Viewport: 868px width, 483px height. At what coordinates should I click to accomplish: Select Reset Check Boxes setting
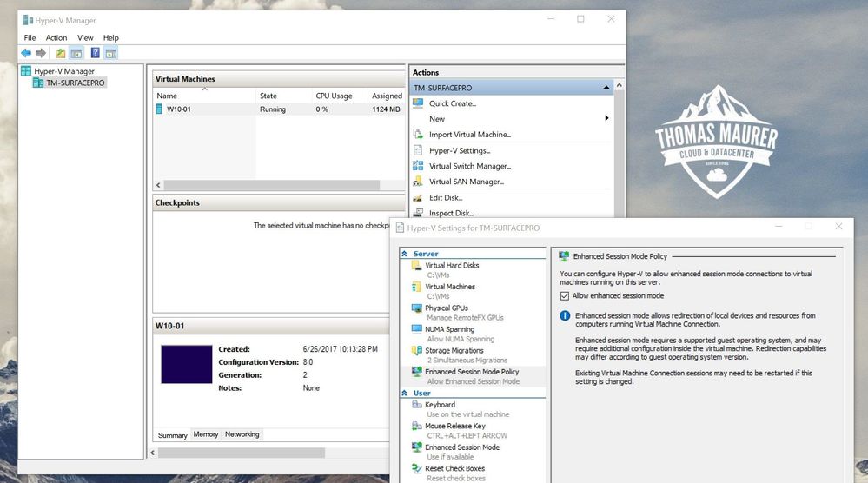point(454,468)
